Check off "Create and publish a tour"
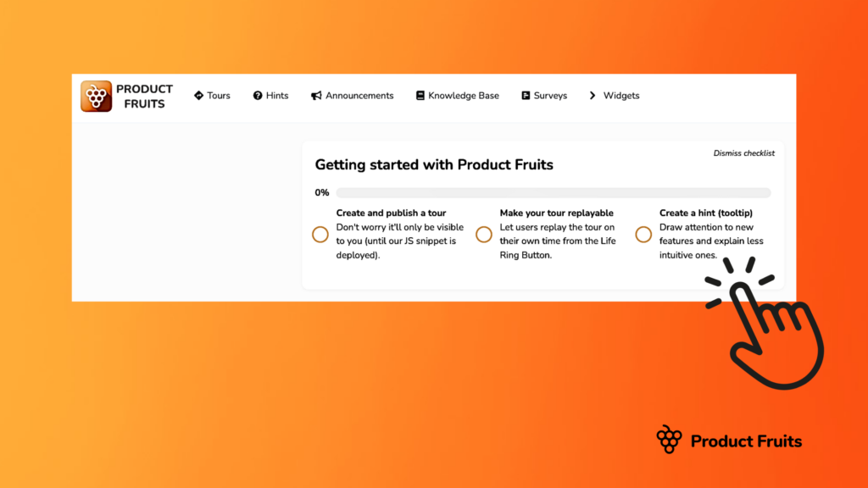This screenshot has width=868, height=488. click(x=320, y=234)
